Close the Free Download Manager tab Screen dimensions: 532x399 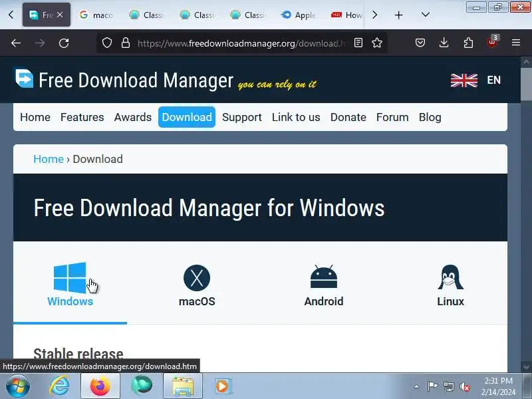(x=60, y=15)
